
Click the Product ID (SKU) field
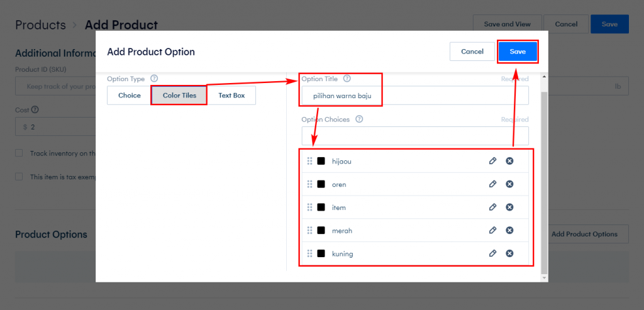pyautogui.click(x=55, y=86)
